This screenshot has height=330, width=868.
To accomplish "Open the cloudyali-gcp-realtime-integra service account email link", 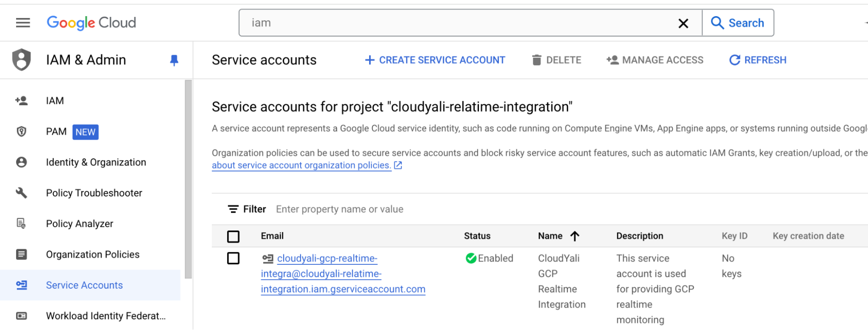I will (x=343, y=274).
